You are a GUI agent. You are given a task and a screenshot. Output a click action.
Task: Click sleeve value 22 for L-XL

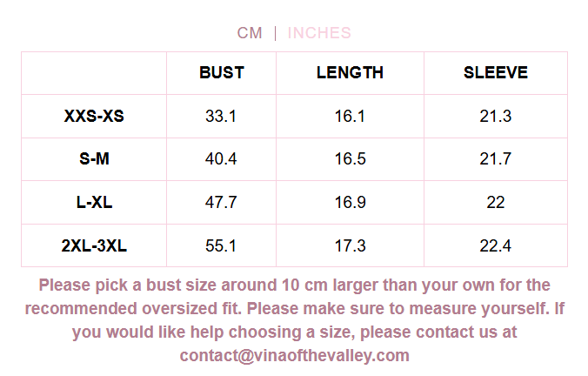[495, 203]
